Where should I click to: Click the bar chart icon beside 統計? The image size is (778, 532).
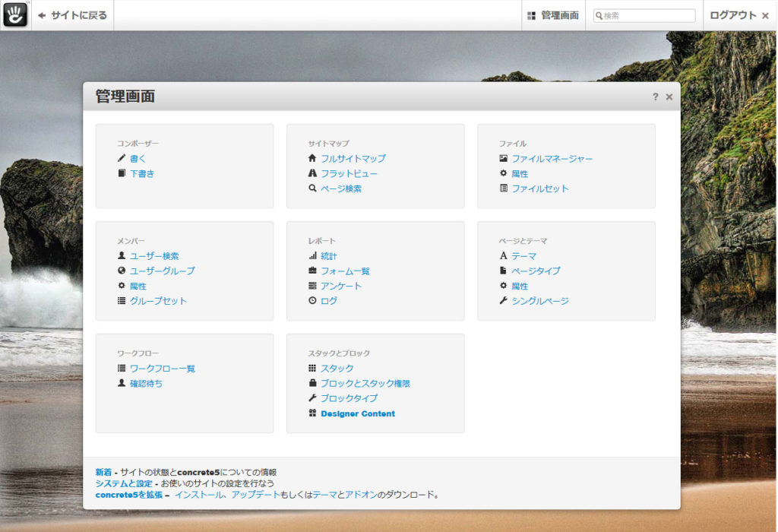click(x=312, y=256)
